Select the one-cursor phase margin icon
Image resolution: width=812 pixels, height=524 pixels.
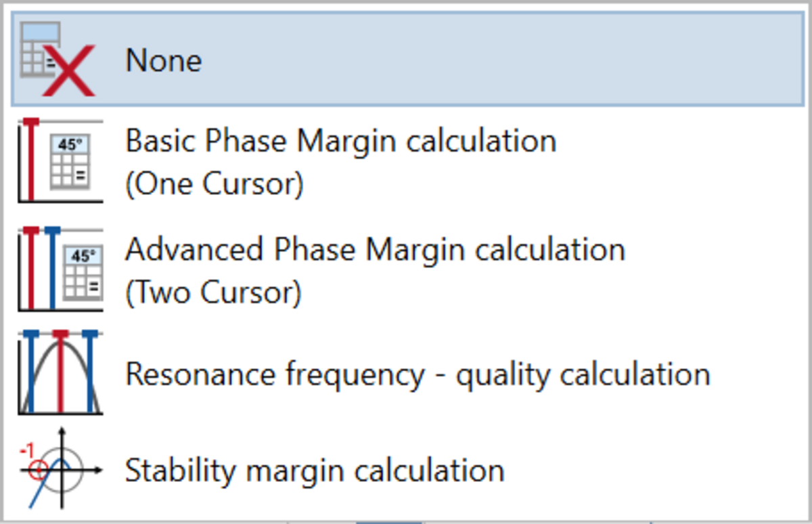[60, 160]
